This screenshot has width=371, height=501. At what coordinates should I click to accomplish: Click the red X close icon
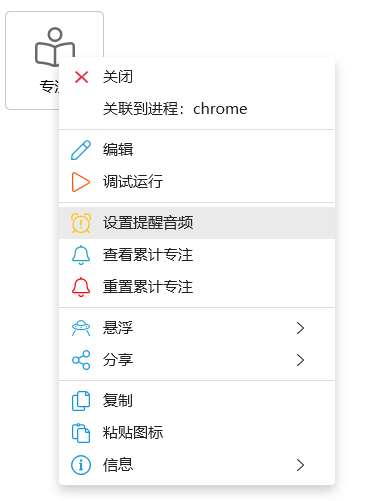pyautogui.click(x=81, y=77)
